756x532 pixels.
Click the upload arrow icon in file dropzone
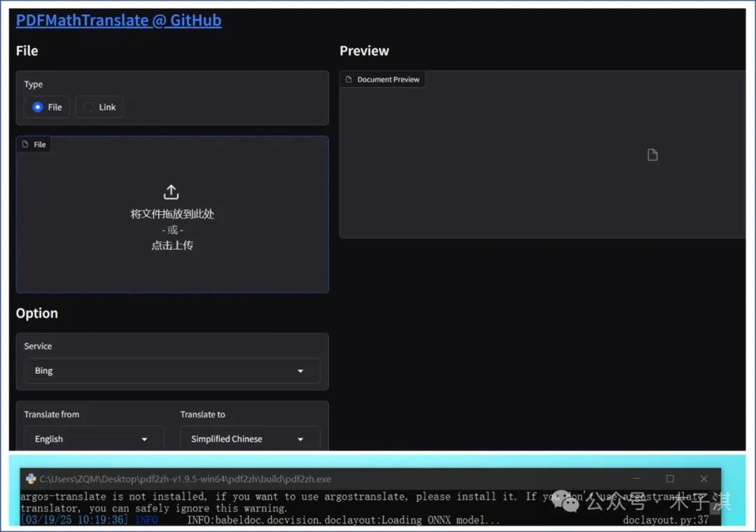pyautogui.click(x=171, y=192)
